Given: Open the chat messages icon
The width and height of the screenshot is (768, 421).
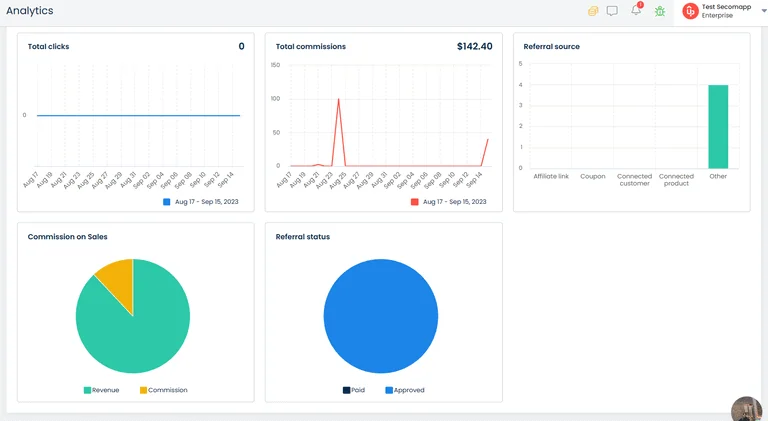Looking at the screenshot, I should (x=612, y=11).
